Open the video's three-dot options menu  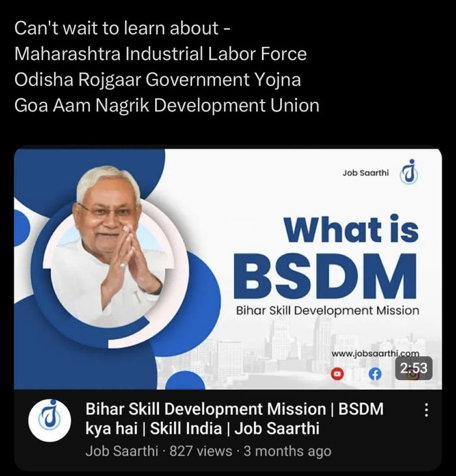tap(426, 410)
